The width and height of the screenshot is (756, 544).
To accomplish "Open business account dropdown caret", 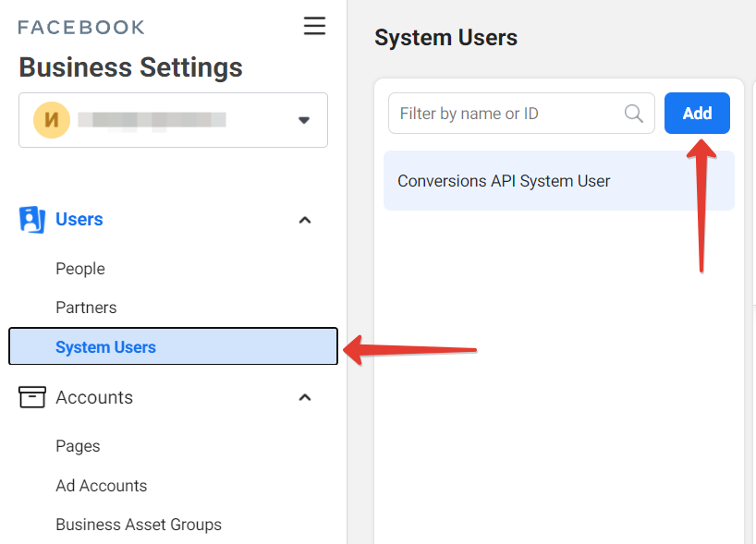I will point(303,120).
